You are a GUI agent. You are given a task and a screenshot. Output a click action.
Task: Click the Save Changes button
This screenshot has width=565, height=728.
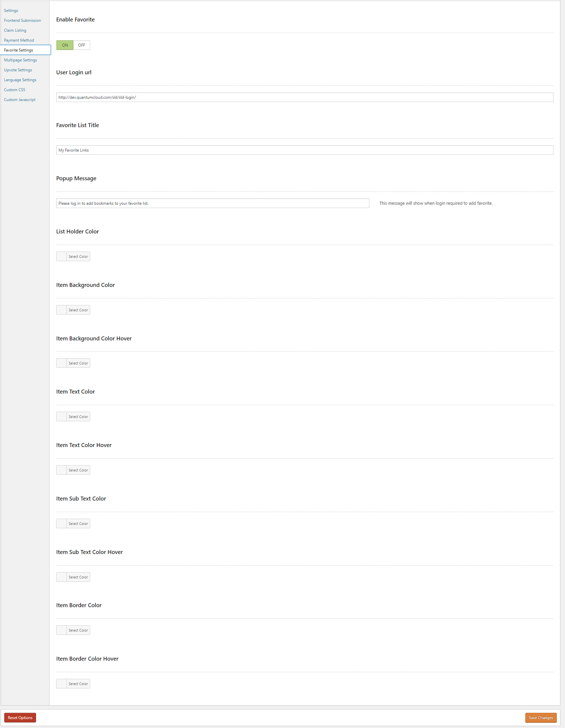pos(540,718)
